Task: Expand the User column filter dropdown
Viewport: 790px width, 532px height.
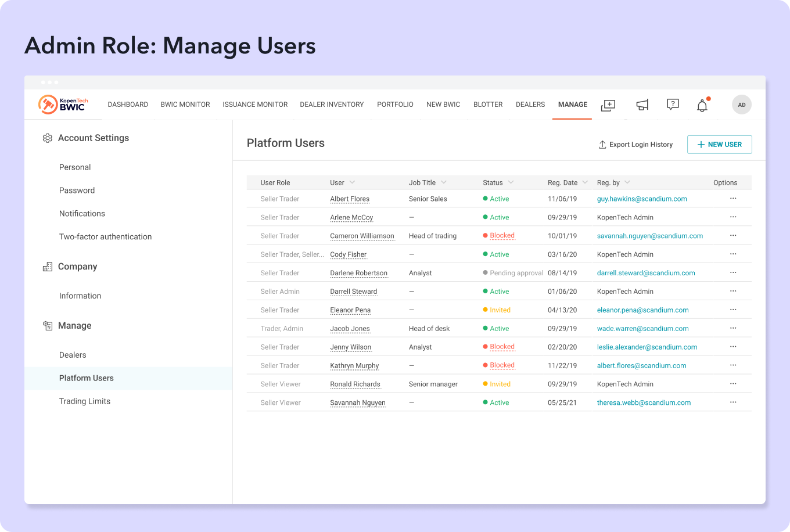Action: [352, 182]
